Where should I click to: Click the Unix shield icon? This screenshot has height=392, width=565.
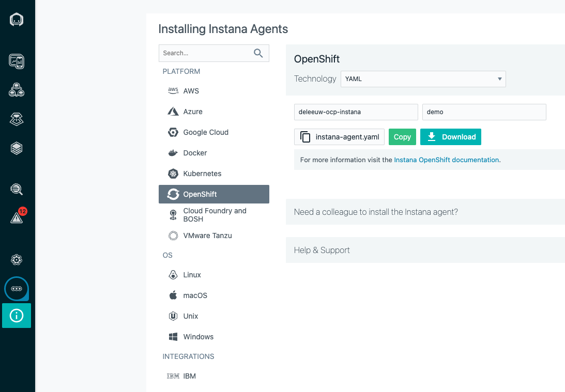coord(173,316)
